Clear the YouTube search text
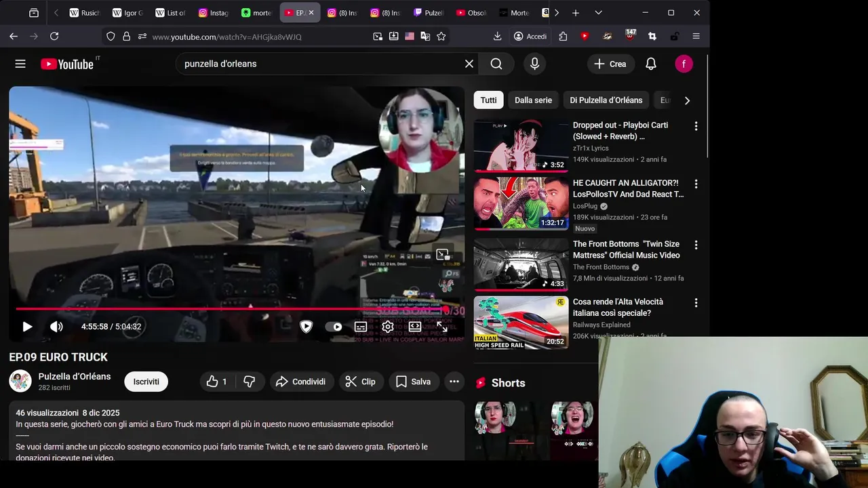 [469, 64]
